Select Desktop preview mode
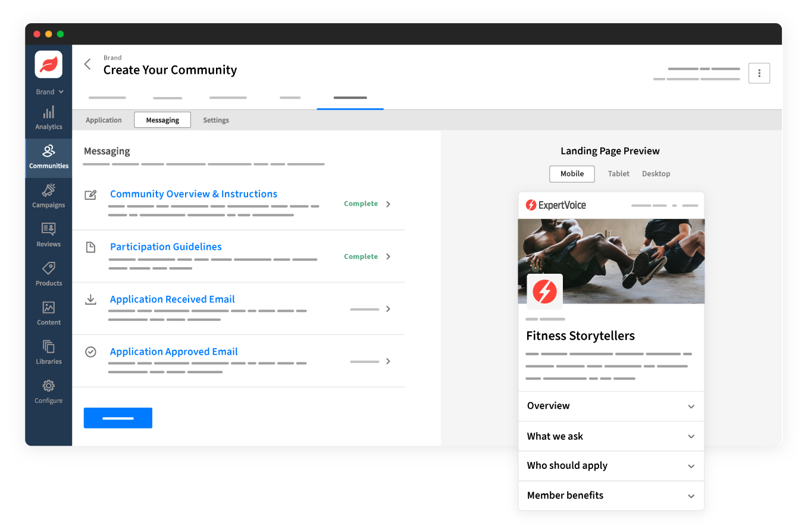Screen dimensions: 808x532 point(656,174)
